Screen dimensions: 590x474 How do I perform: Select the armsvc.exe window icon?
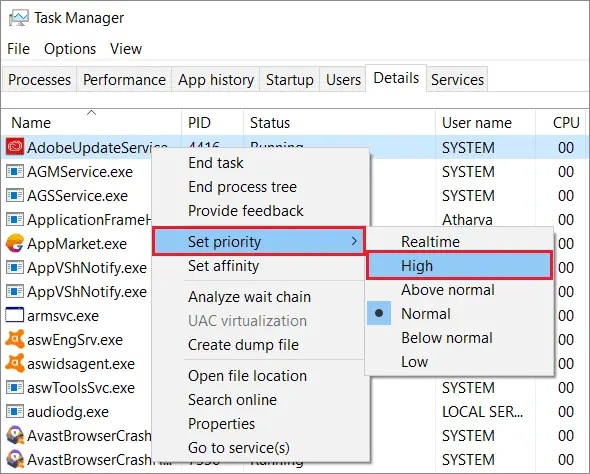15,315
